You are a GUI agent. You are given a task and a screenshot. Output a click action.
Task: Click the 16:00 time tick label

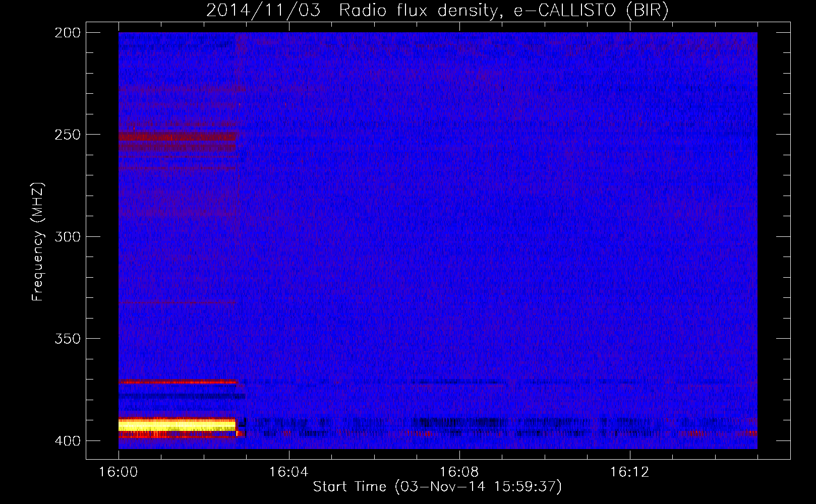tap(119, 472)
